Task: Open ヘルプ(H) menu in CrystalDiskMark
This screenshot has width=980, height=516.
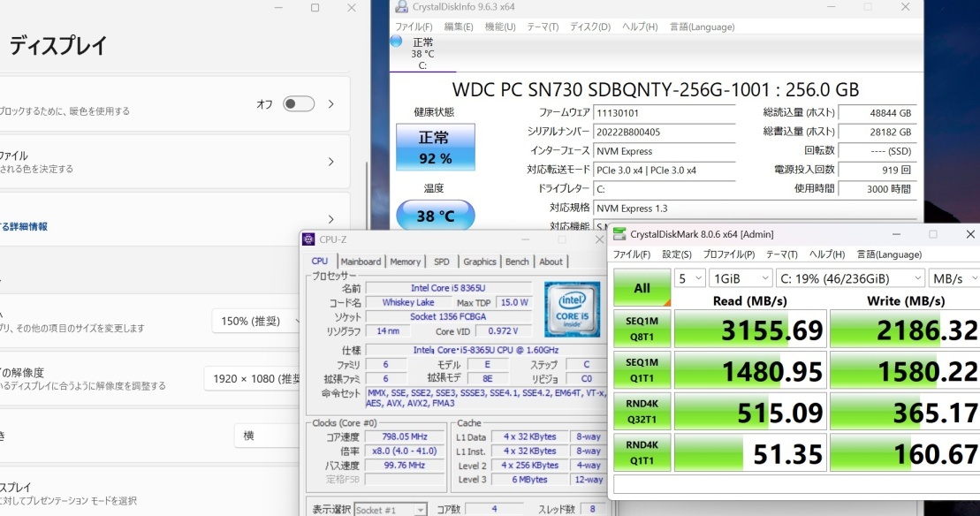Action: click(x=827, y=254)
